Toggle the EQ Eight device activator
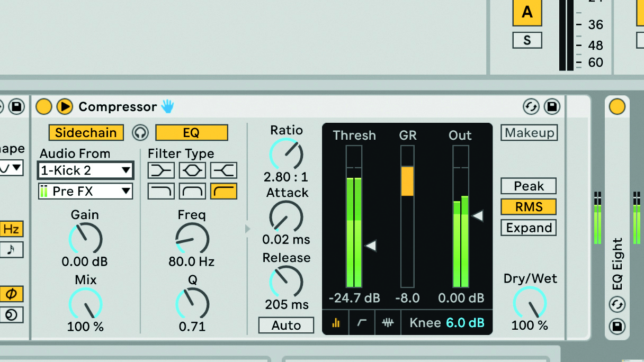This screenshot has width=644, height=362. coord(617,107)
